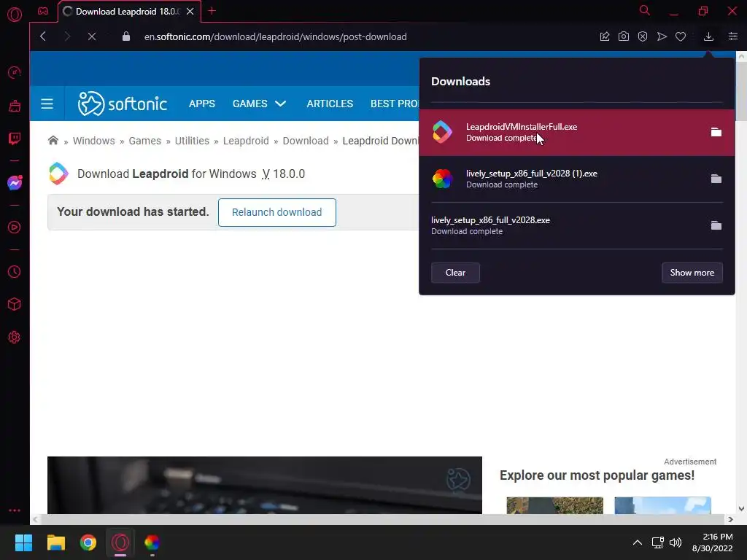This screenshot has width=747, height=560.
Task: Close the Download Leapdroid tab
Action: point(190,12)
